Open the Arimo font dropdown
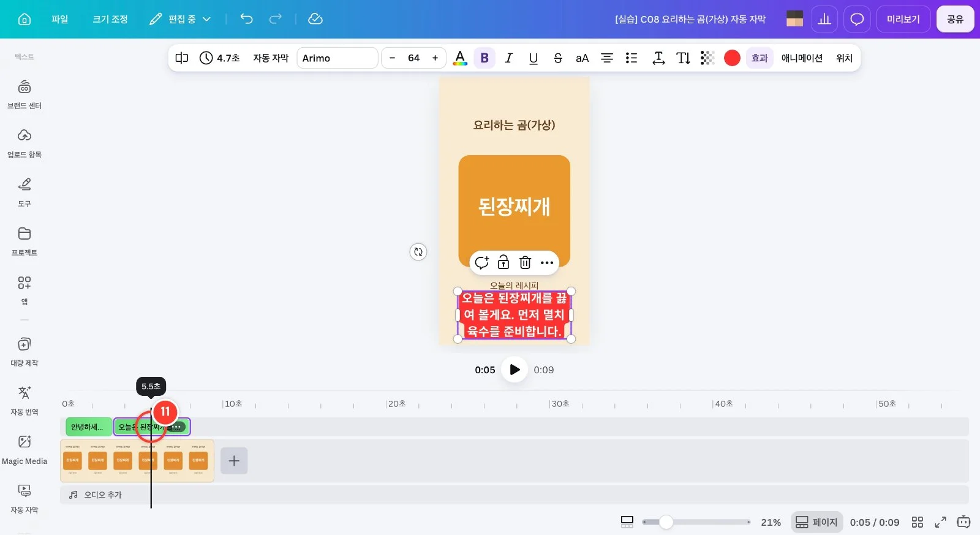Screen dimensions: 980x535 [x=337, y=58]
